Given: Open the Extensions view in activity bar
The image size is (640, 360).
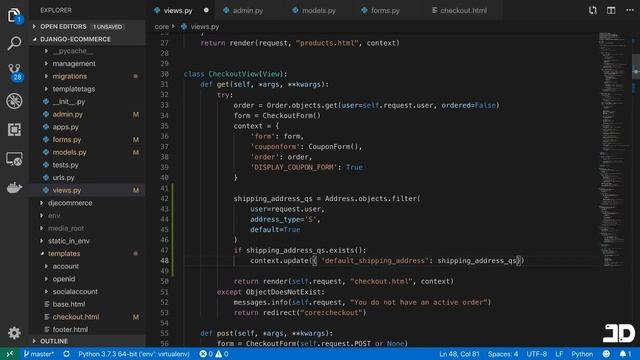Looking at the screenshot, I should [14, 130].
